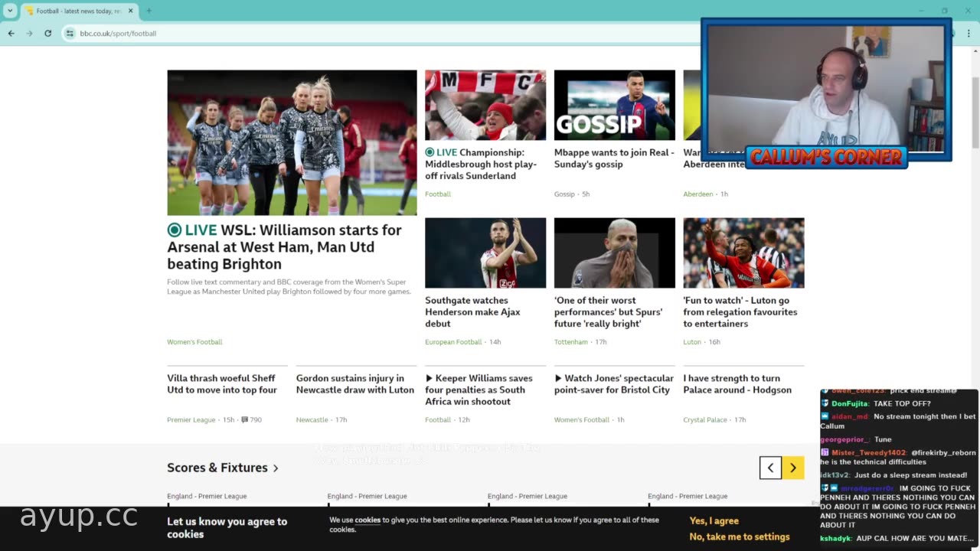Play Keeper Williams saves four penalties video
Screen dimensions: 980x551
click(479, 390)
